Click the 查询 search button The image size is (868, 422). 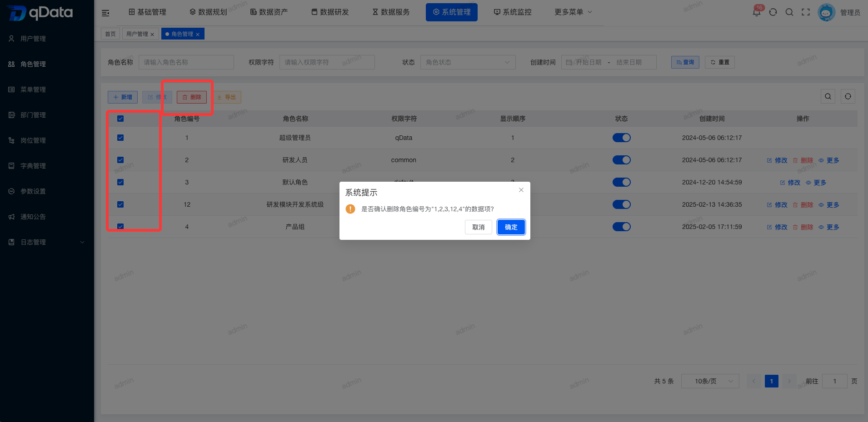click(x=685, y=62)
